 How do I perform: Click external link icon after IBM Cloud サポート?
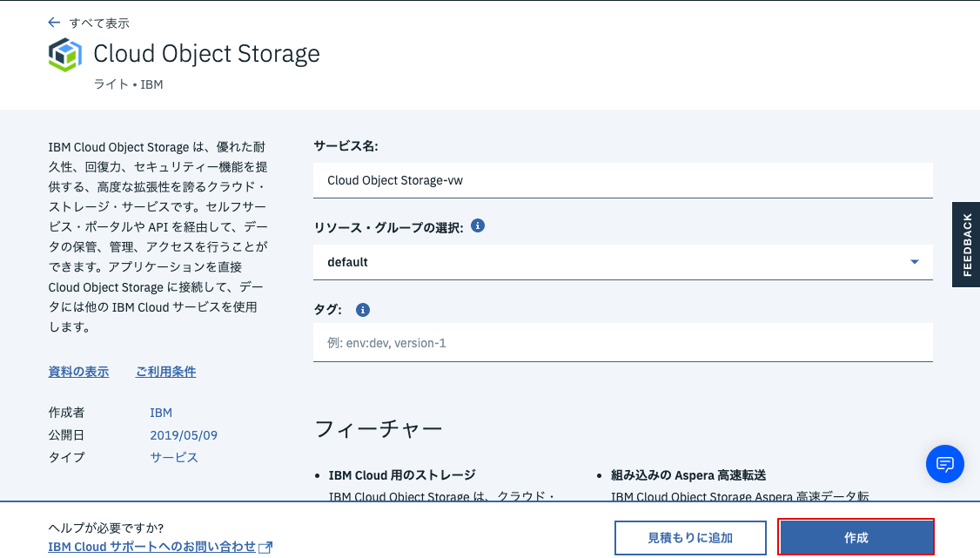[265, 548]
